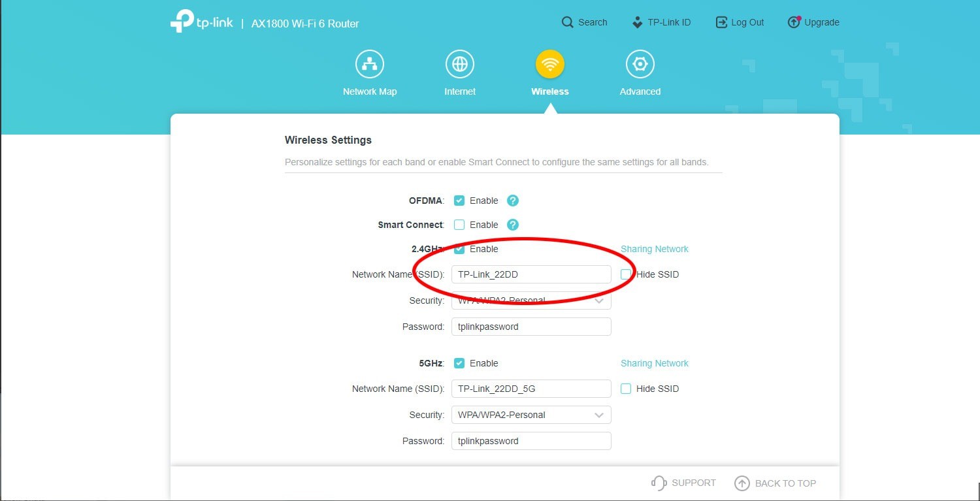This screenshot has height=501, width=980.
Task: Click the Log Out text
Action: (x=747, y=22)
